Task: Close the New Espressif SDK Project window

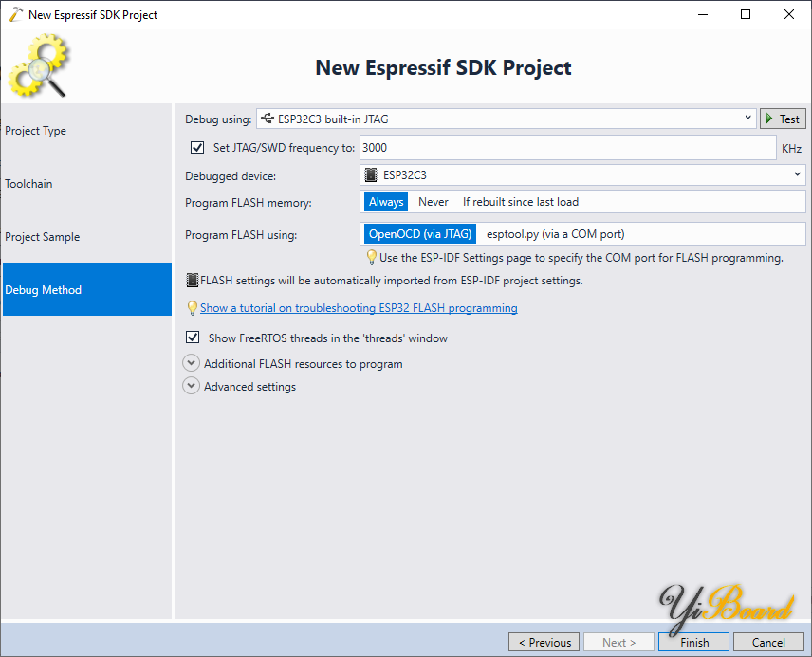Action: pyautogui.click(x=788, y=14)
